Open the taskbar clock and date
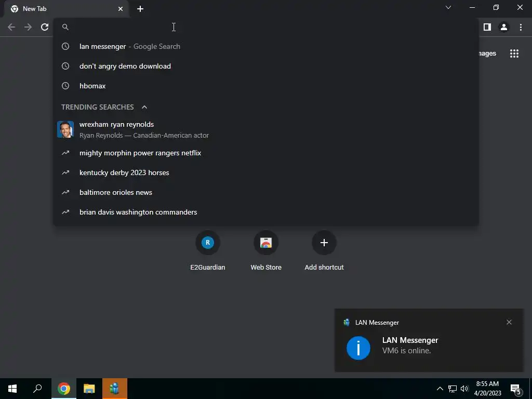The image size is (532, 399). coord(487,389)
